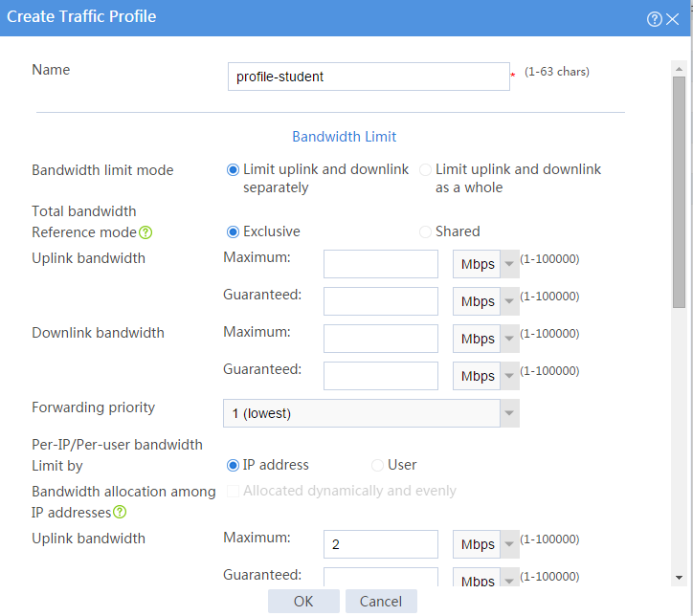Select Limit uplink and downlink as a whole

click(x=425, y=169)
